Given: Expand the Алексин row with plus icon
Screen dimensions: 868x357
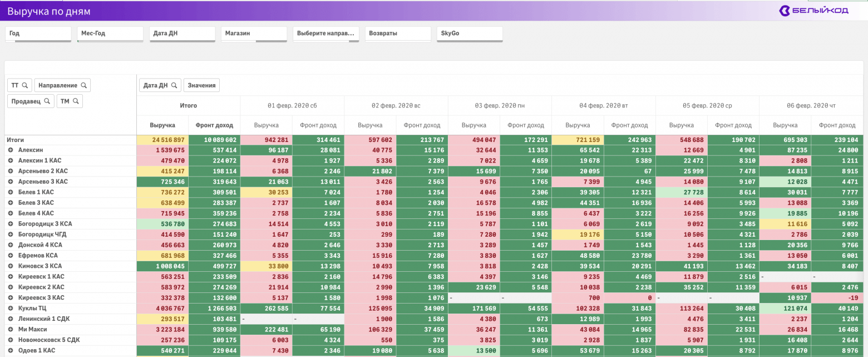Looking at the screenshot, I should pyautogui.click(x=10, y=150).
